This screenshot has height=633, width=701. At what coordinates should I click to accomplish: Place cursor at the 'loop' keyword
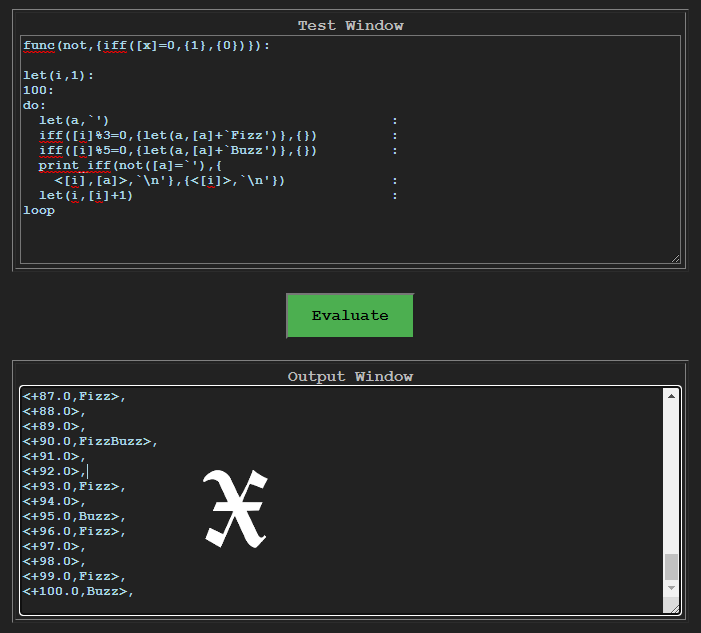click(x=39, y=210)
